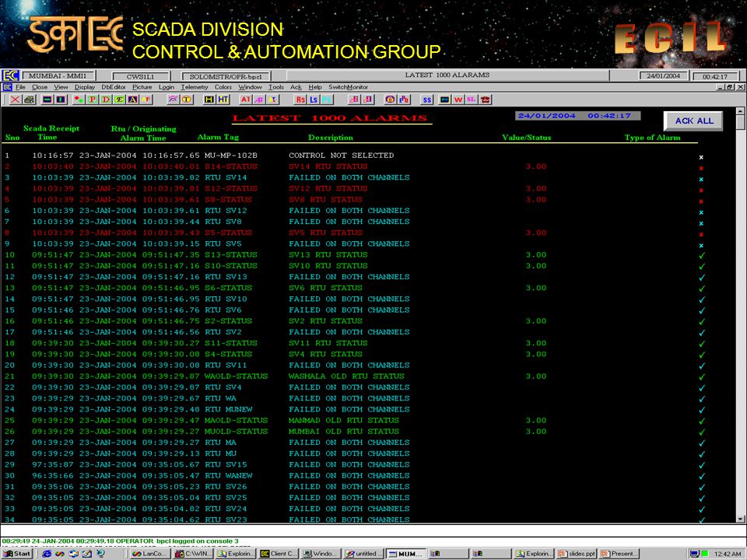Select alarm tag MU-MP-102B

(x=231, y=156)
